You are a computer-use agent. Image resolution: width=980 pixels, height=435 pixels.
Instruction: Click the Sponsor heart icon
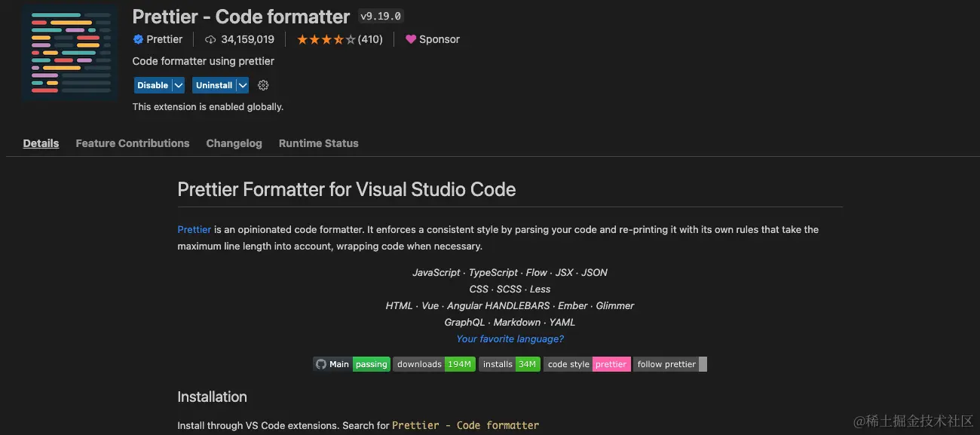(411, 39)
